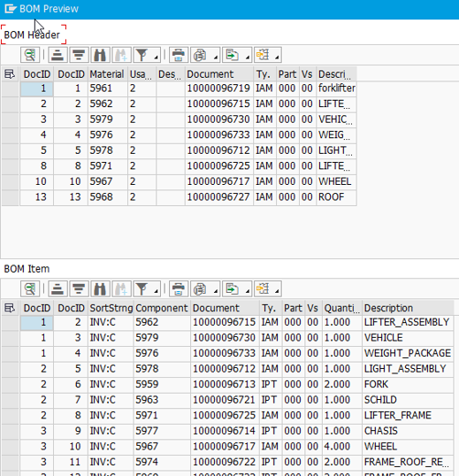This screenshot has height=476, width=459.
Task: Click Find Next in BOM Header toolbar
Action: point(121,55)
